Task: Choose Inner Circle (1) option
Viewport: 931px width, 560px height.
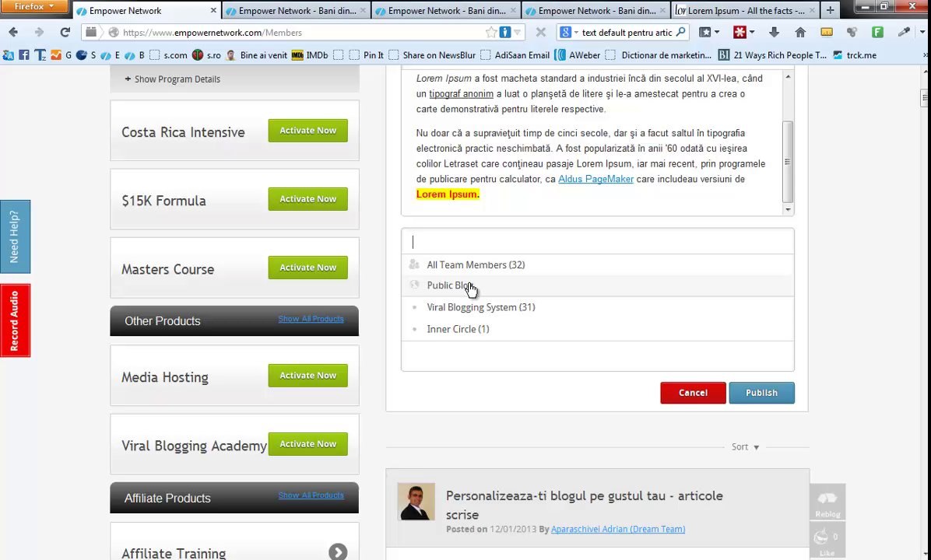Action: coord(597,329)
